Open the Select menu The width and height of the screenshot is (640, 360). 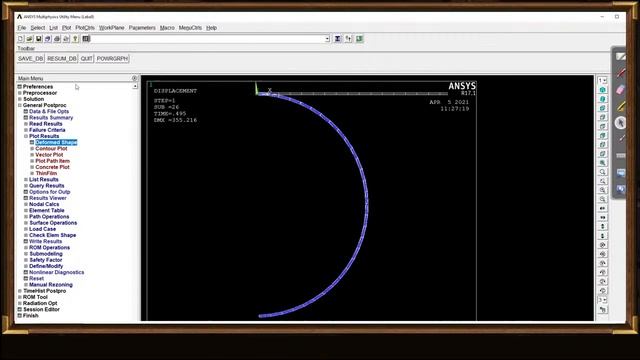pyautogui.click(x=38, y=28)
